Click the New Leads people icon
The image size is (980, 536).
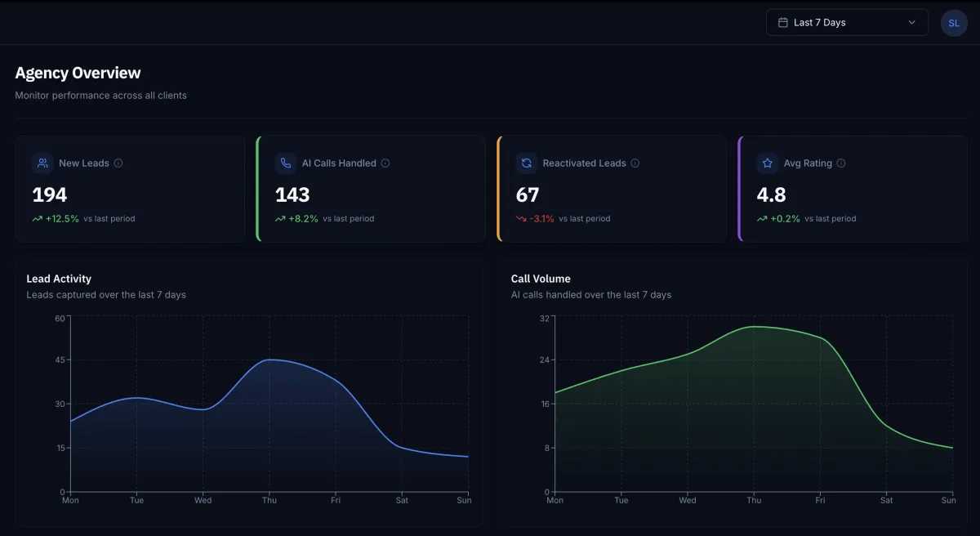point(42,163)
